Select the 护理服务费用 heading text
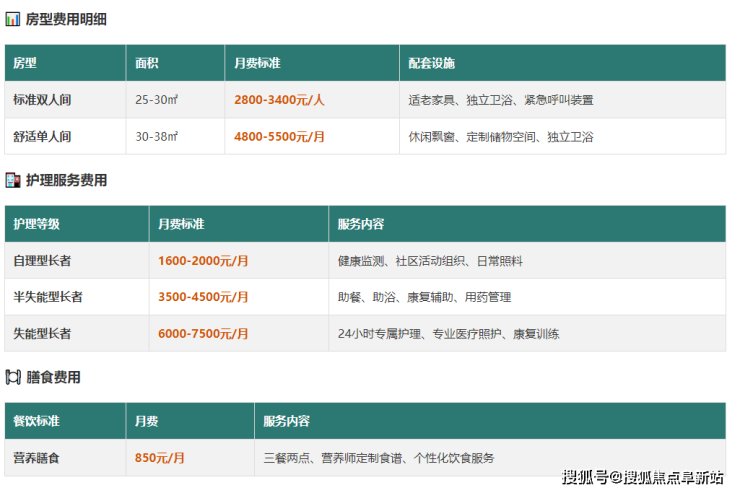The height and width of the screenshot is (493, 740). (67, 180)
